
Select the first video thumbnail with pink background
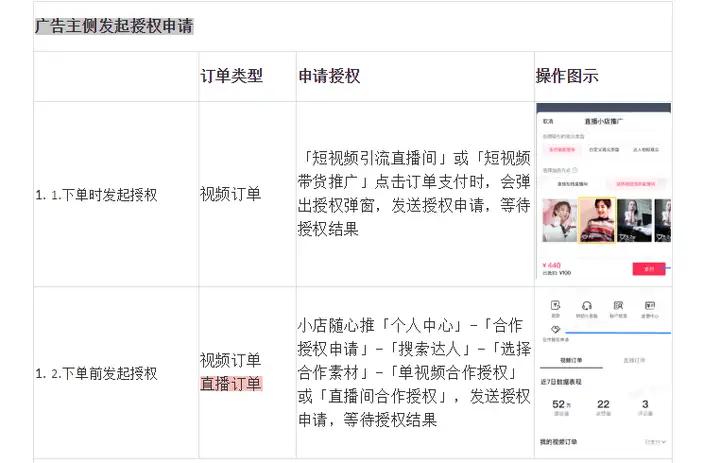point(559,220)
